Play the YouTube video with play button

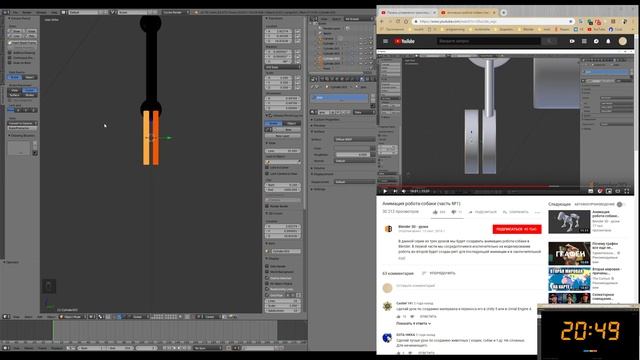[x=385, y=191]
